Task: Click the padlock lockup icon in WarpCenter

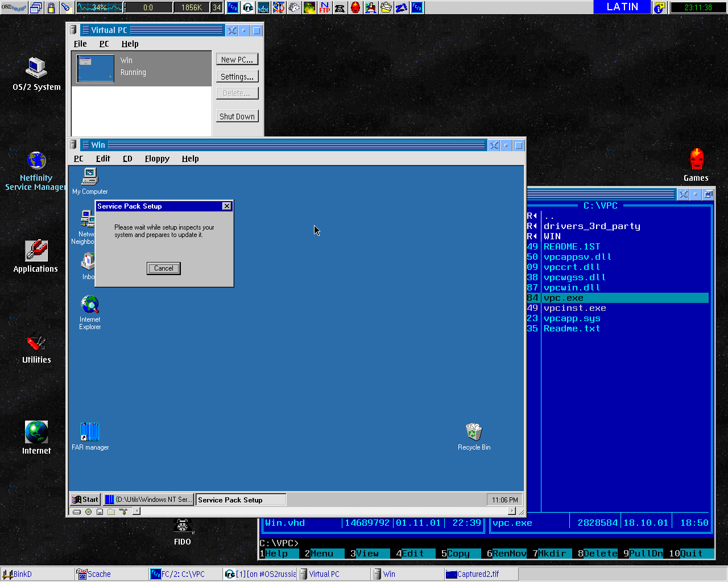Action: pyautogui.click(x=51, y=7)
